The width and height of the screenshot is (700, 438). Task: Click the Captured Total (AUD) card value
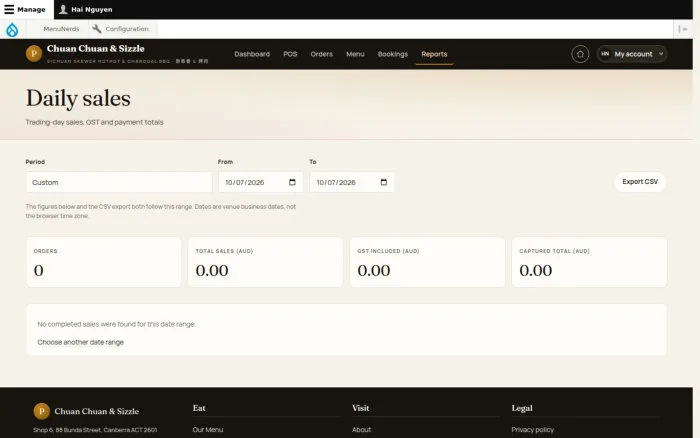[536, 270]
